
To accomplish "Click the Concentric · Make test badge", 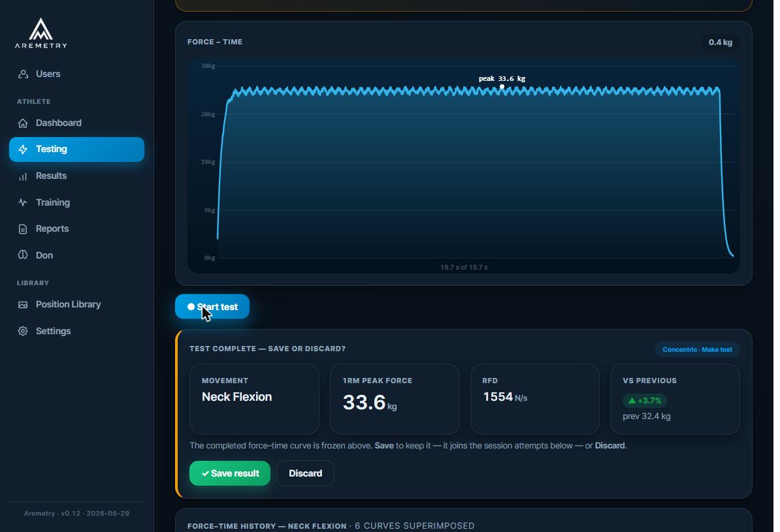I will point(697,349).
